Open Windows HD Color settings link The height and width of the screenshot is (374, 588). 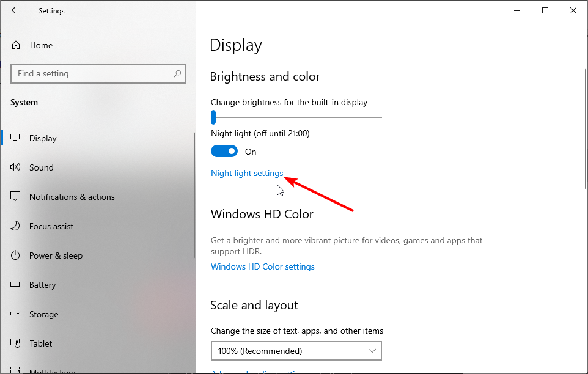[262, 266]
